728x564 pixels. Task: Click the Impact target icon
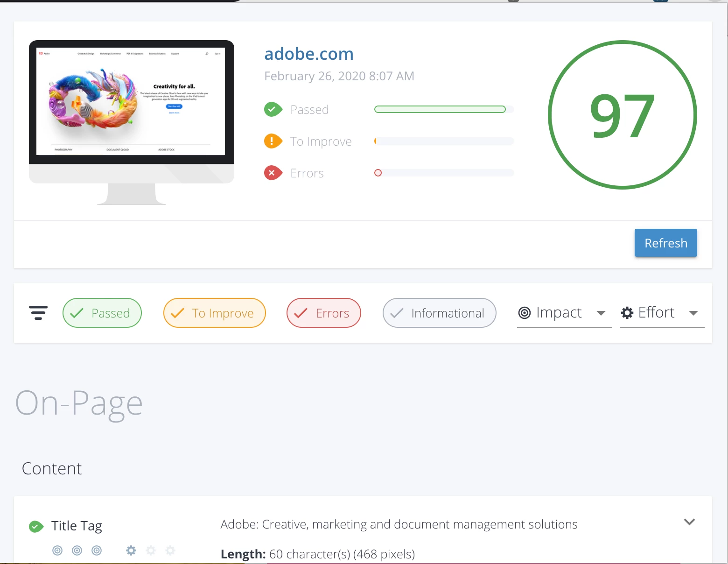click(525, 313)
